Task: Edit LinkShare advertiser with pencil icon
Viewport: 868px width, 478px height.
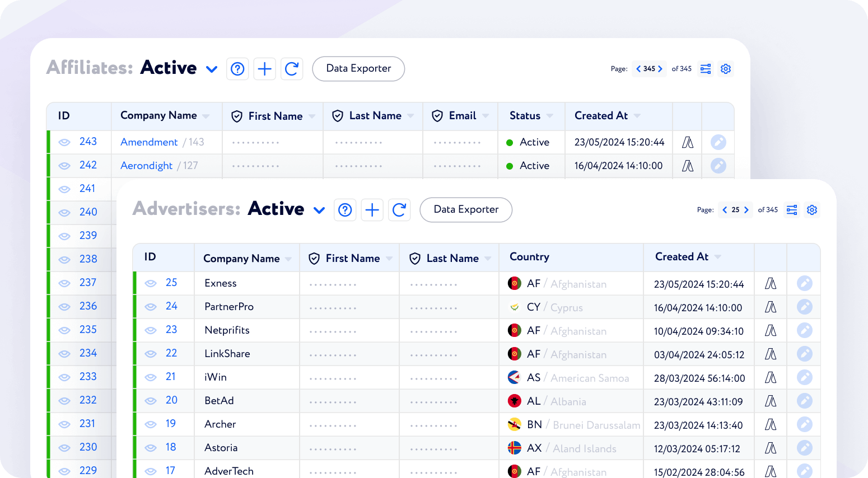Action: tap(805, 354)
